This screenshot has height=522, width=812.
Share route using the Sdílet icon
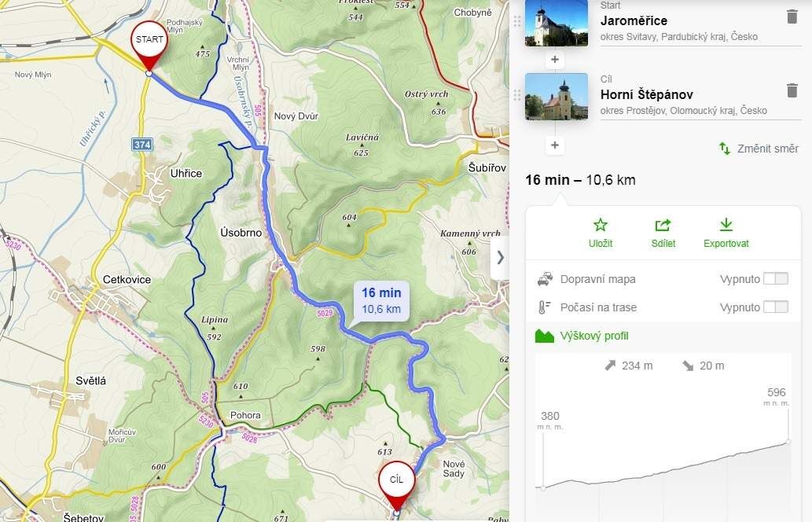[663, 225]
